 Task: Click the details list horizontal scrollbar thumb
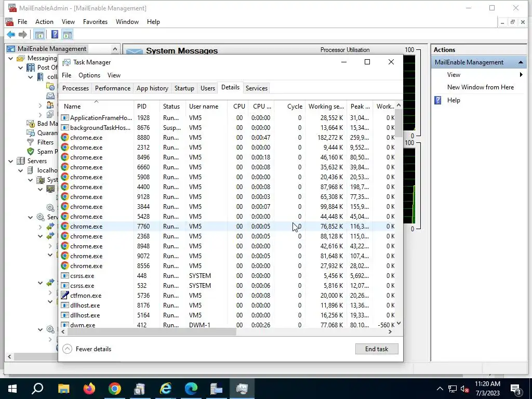click(152, 332)
